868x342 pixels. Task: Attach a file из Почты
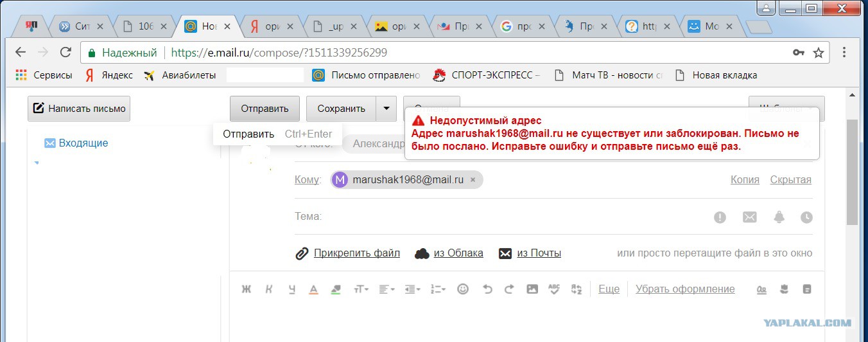click(x=539, y=253)
